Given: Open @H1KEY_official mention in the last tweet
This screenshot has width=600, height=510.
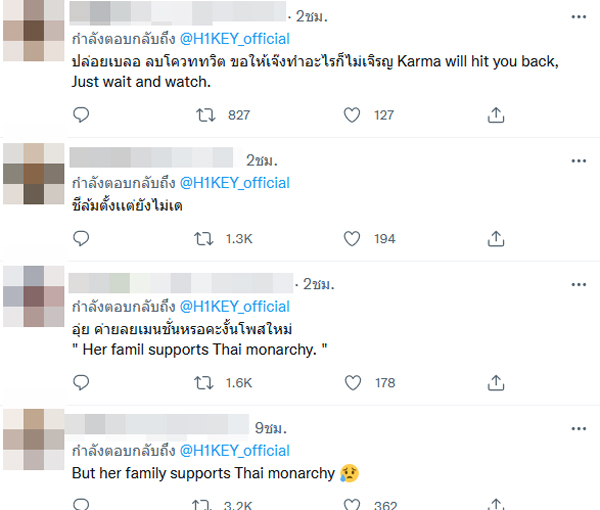Looking at the screenshot, I should click(x=234, y=450).
